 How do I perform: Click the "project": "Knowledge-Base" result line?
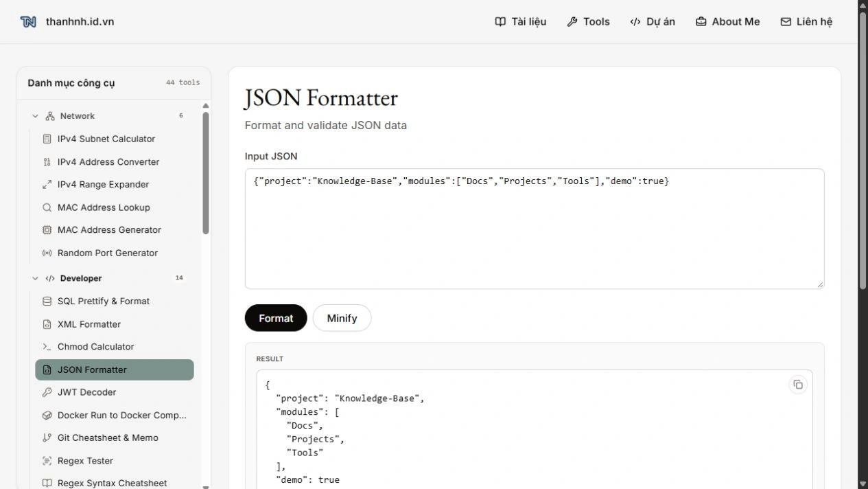[350, 398]
